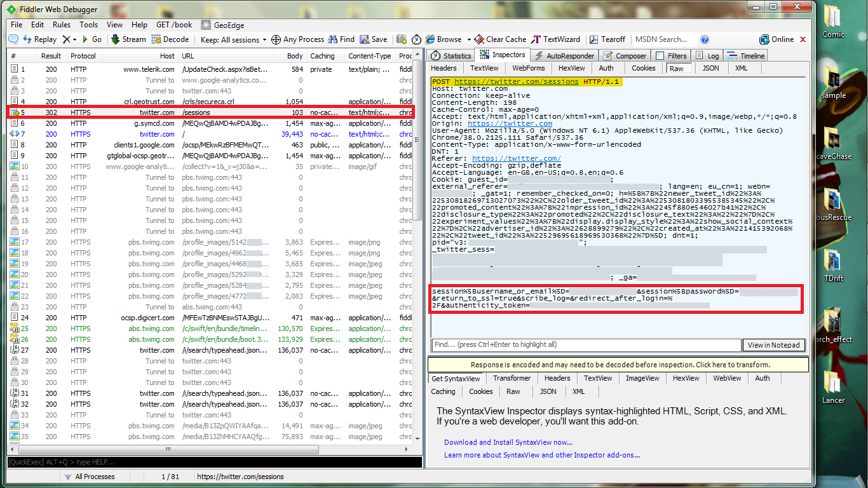Switch to the Statistics tab
The image size is (868, 488).
[451, 56]
